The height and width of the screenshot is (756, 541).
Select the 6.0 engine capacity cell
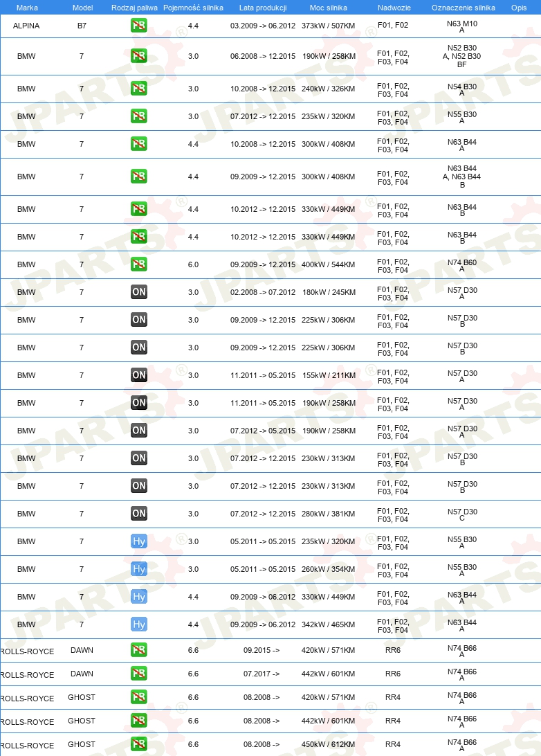193,264
